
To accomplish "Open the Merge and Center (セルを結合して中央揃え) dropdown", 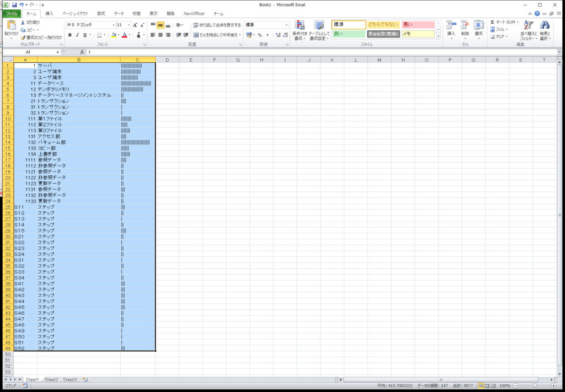I will click(240, 35).
